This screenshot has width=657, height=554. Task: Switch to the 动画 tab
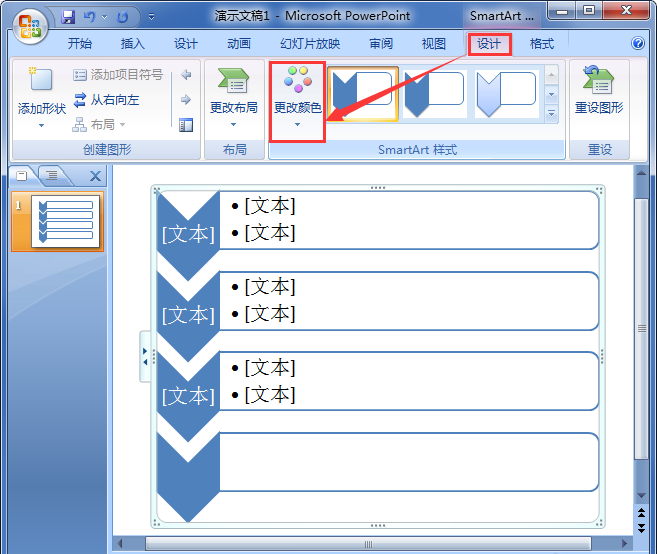coord(239,44)
